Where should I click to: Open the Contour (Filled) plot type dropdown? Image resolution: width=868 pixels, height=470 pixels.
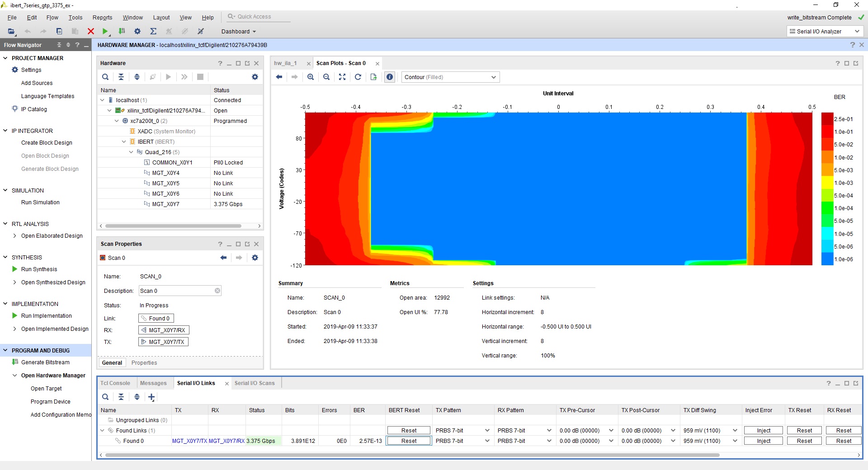pyautogui.click(x=450, y=77)
